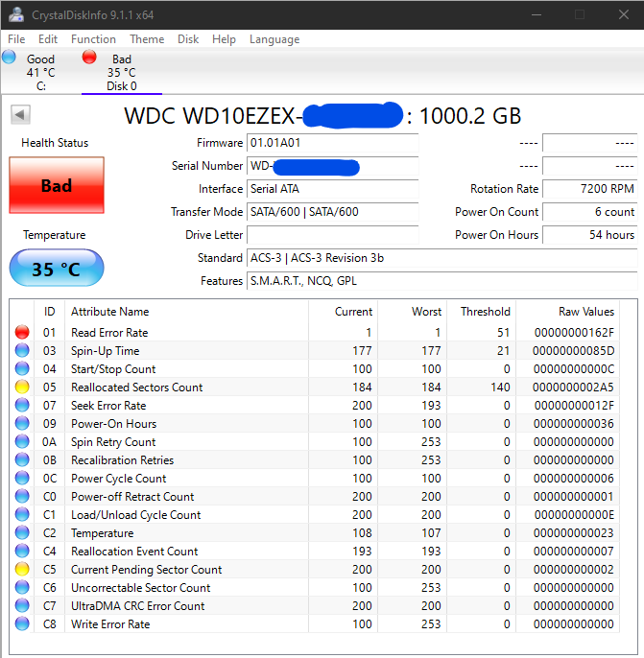Click yellow orb for Reallocated Sectors Count
Screen dimensions: 644x658
click(22, 387)
